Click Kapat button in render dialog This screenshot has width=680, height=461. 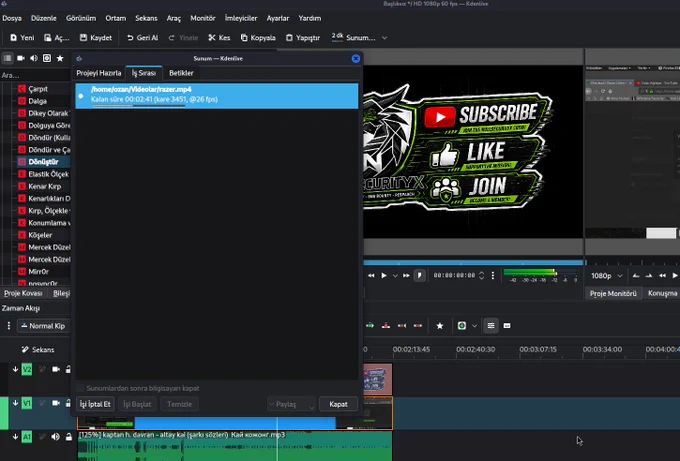[x=338, y=404]
